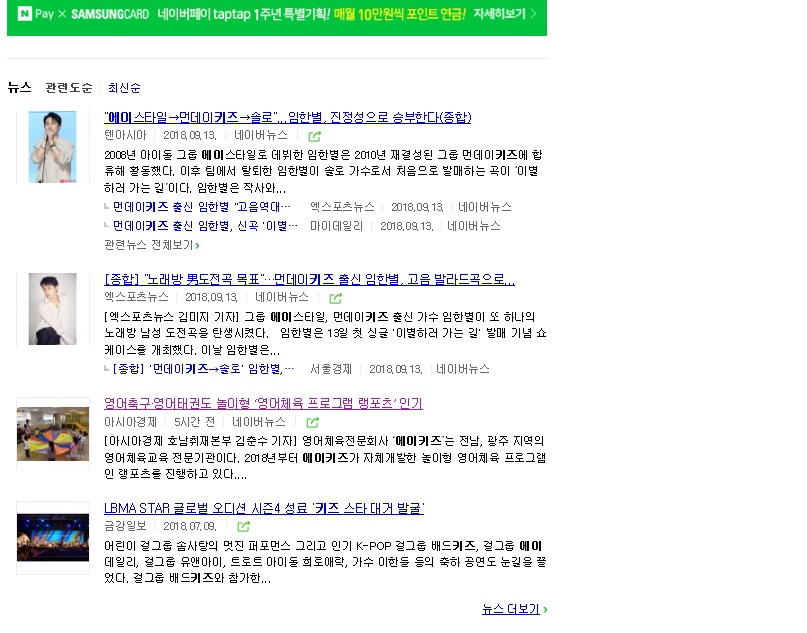Open related article '먼데이키즈 출신 임한별 고음역대'
This screenshot has height=633, width=807.
click(x=201, y=207)
